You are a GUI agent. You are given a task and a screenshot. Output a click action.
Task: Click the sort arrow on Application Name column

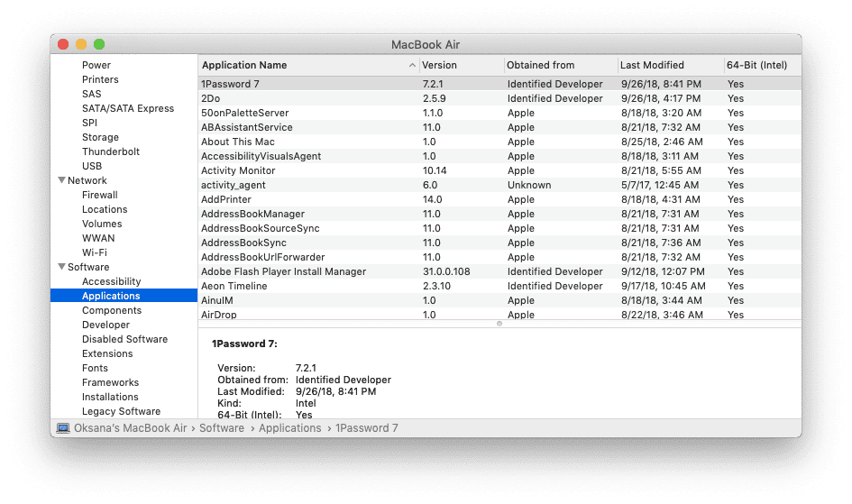(412, 65)
